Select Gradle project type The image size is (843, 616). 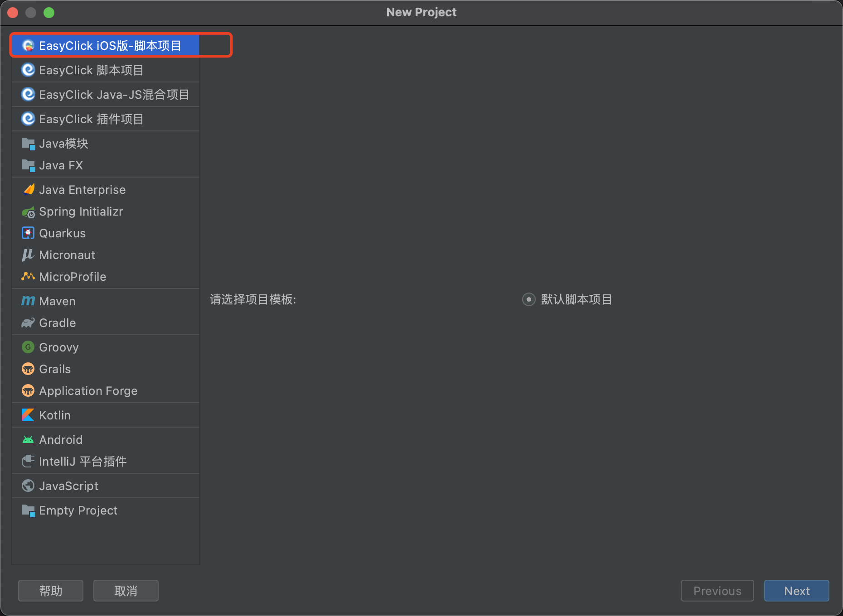(106, 322)
